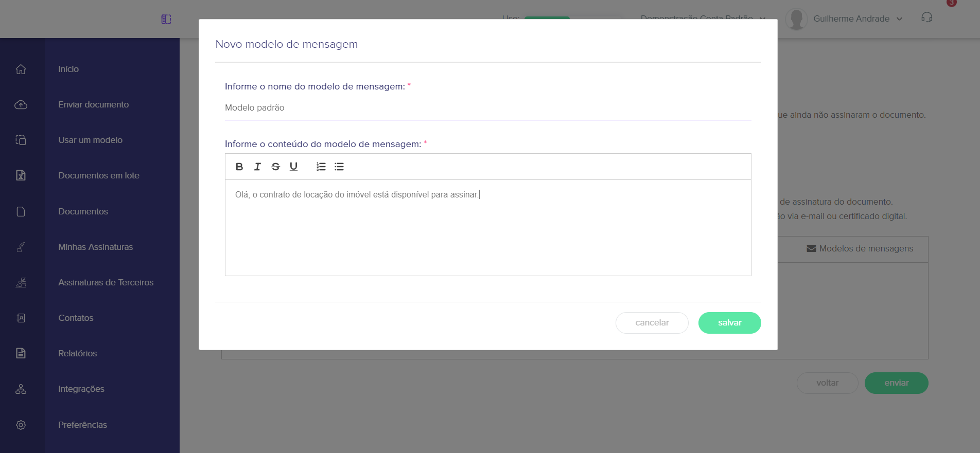Click the Usar um modelo icon
The height and width of the screenshot is (453, 980).
[21, 140]
